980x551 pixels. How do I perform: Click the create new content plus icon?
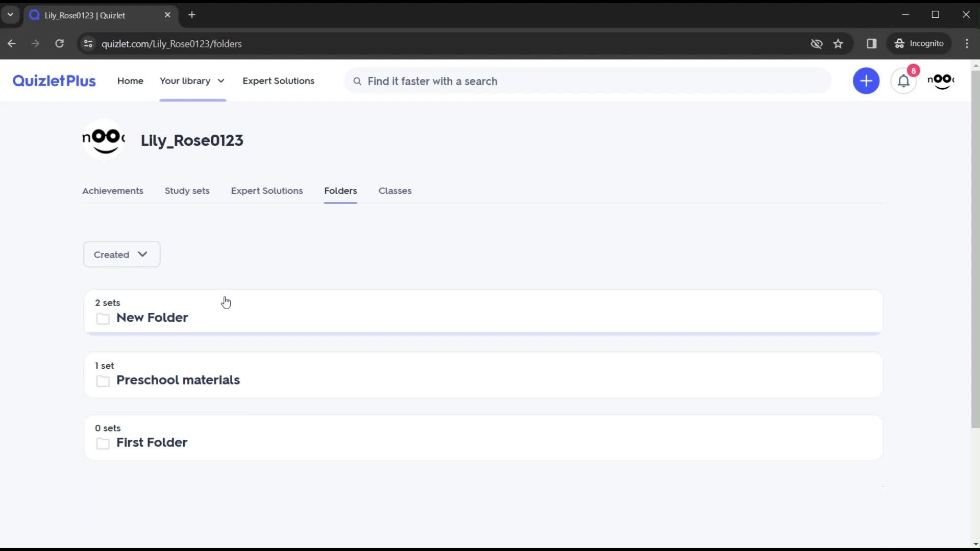866,81
